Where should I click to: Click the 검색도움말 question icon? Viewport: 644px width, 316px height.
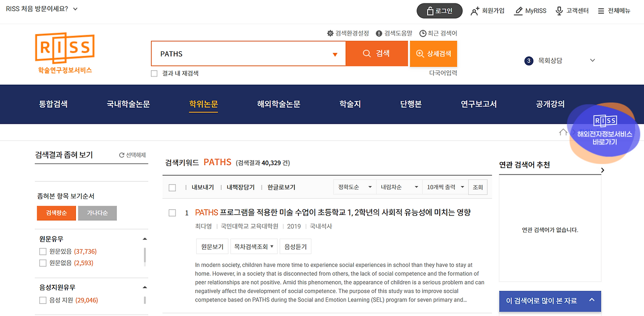(x=379, y=33)
